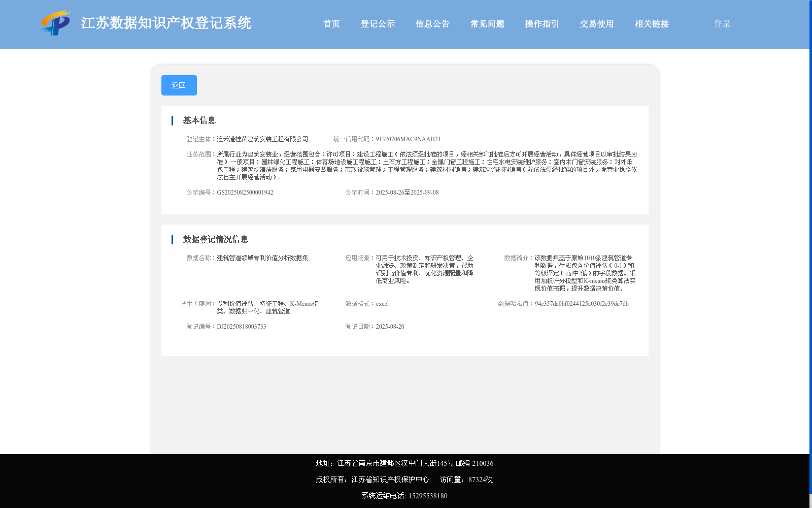Select the 数据登记情况信息 section heading
The width and height of the screenshot is (812, 508).
point(216,239)
